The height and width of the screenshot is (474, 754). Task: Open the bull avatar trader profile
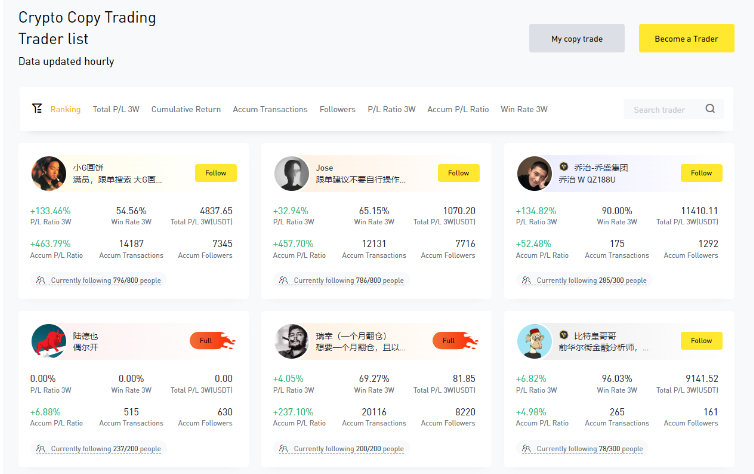pyautogui.click(x=49, y=341)
